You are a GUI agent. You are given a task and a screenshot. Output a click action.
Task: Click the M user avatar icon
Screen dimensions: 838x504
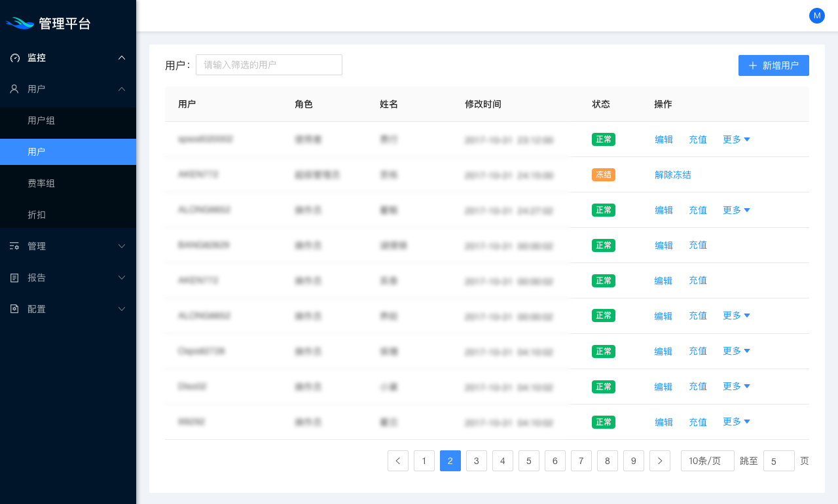tap(816, 16)
